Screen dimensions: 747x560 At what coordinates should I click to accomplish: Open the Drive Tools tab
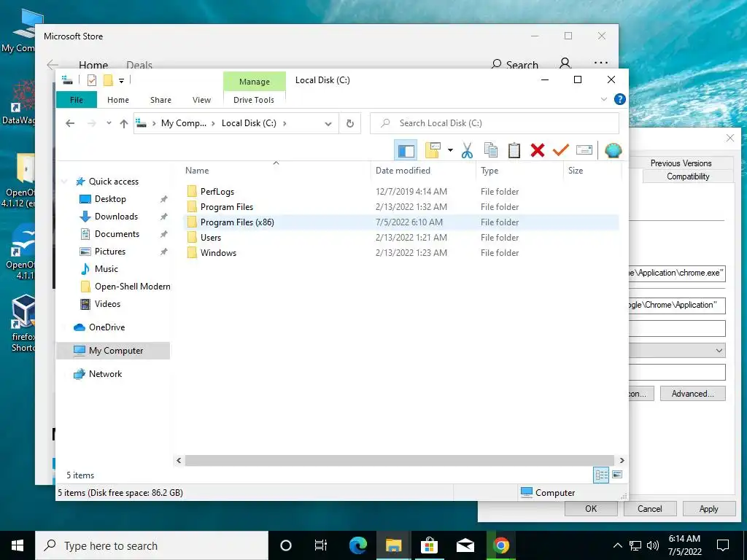tap(254, 100)
